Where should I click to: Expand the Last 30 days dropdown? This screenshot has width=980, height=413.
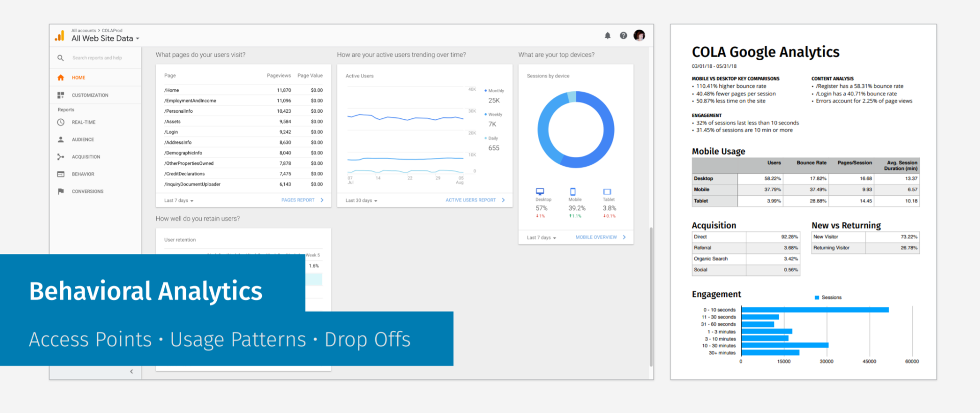(x=361, y=201)
